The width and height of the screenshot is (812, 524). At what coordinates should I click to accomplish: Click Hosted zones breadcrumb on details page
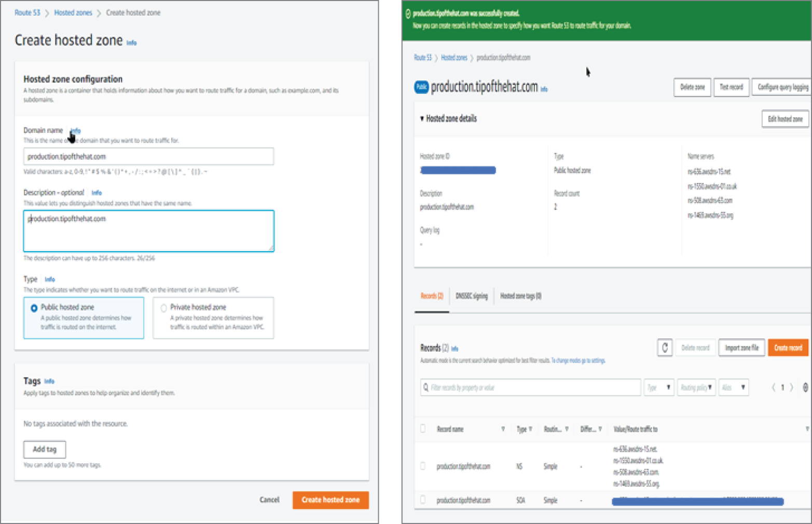click(x=454, y=58)
